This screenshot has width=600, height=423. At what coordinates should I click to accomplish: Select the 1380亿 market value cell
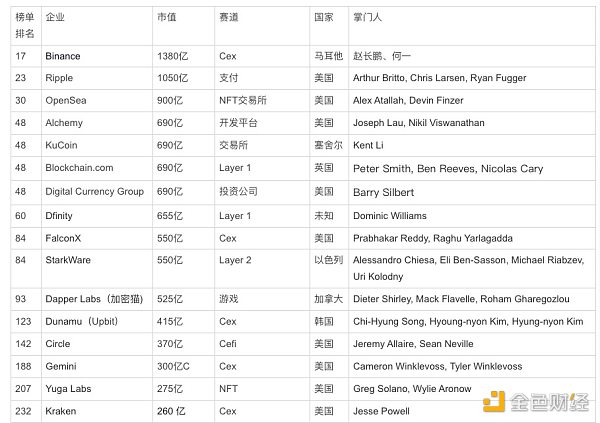[171, 56]
